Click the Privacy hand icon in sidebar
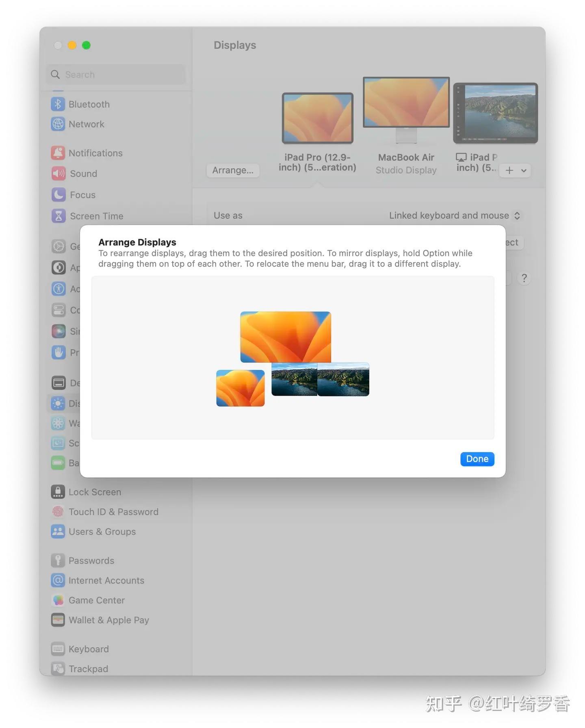This screenshot has width=585, height=728. point(58,352)
